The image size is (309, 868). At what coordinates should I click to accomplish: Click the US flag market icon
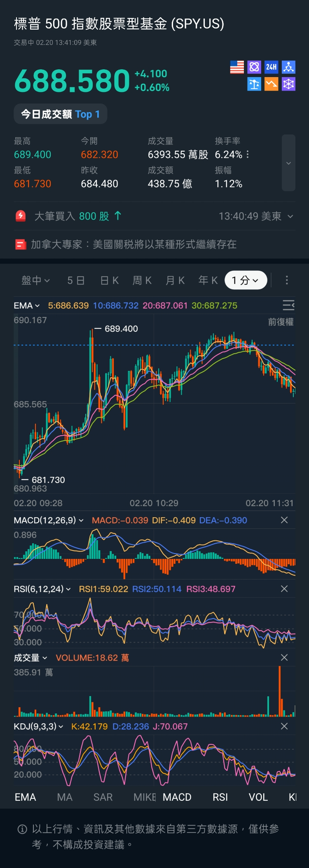point(237,67)
